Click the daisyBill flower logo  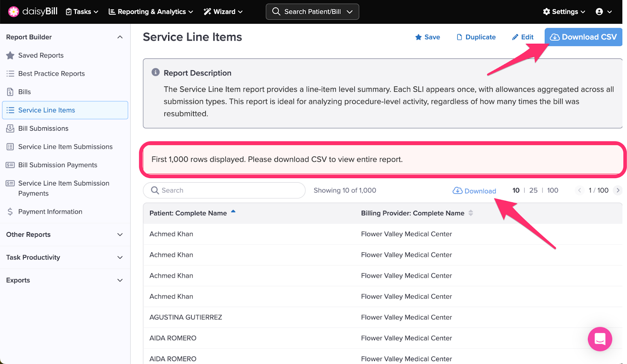[x=13, y=12]
